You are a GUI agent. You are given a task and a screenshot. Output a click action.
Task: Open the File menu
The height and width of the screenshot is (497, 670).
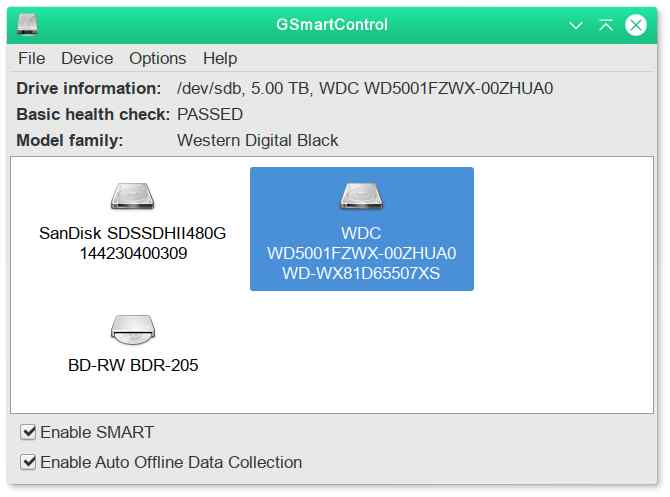[x=31, y=58]
